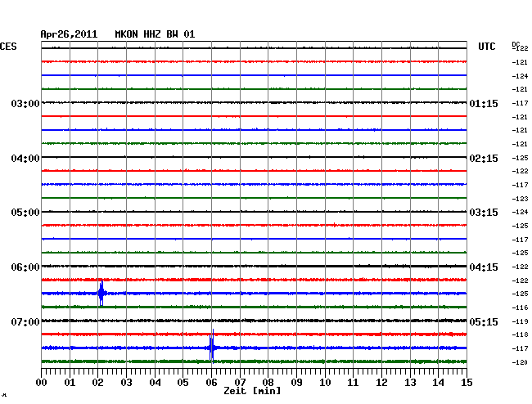Click the DC offset value -118

point(520,334)
